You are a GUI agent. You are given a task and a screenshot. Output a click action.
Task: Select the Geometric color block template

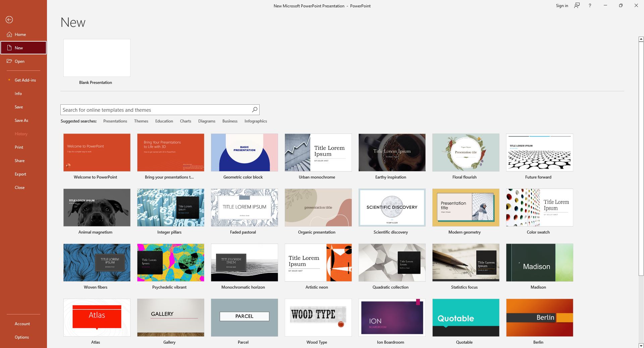245,152
